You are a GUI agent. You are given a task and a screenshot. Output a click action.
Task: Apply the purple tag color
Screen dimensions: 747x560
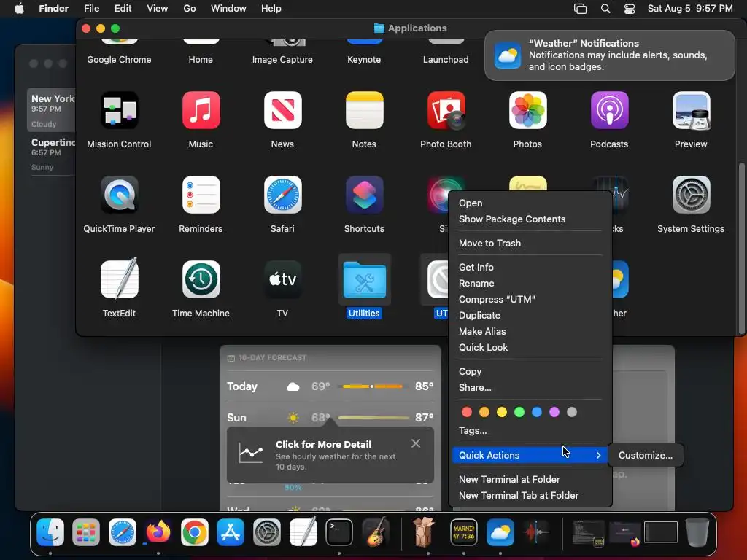(x=554, y=412)
